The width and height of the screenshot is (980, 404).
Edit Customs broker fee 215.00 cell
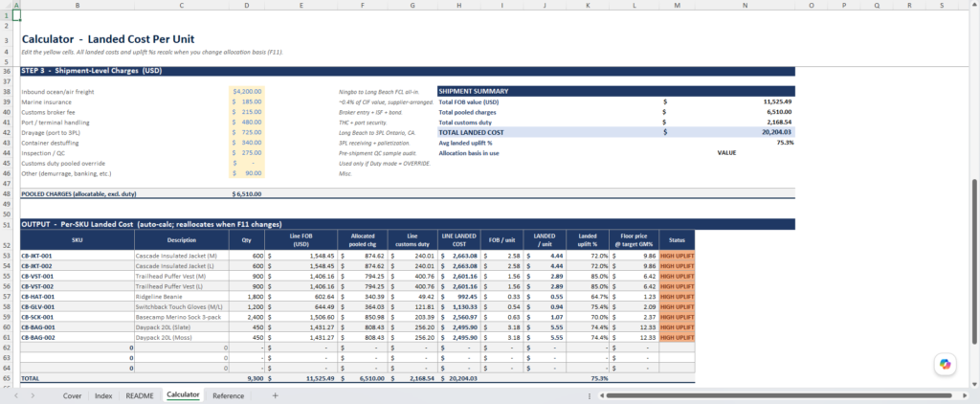246,112
